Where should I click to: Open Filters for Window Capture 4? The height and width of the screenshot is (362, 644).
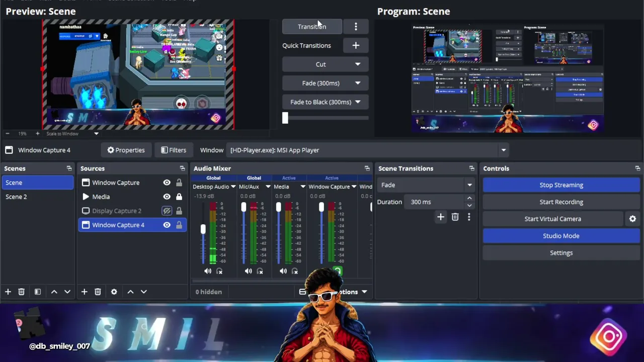coord(174,150)
